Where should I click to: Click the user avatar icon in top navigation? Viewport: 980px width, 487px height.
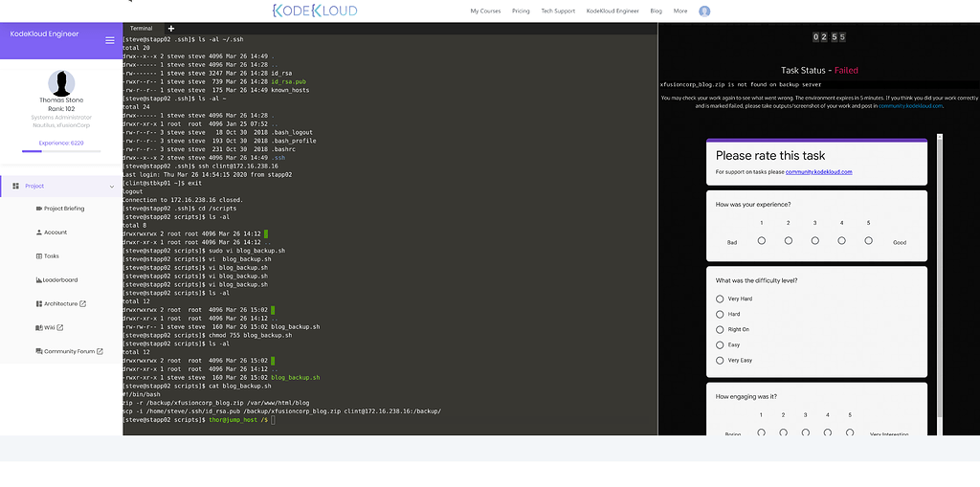coord(704,11)
